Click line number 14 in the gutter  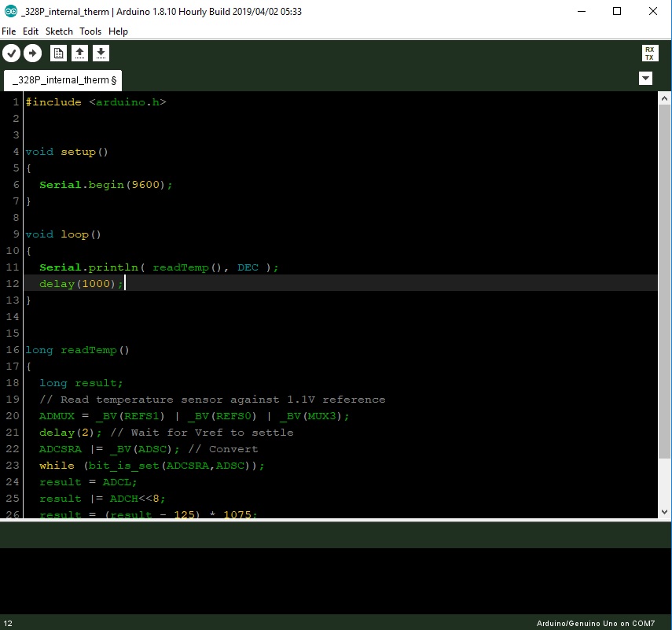pyautogui.click(x=13, y=317)
